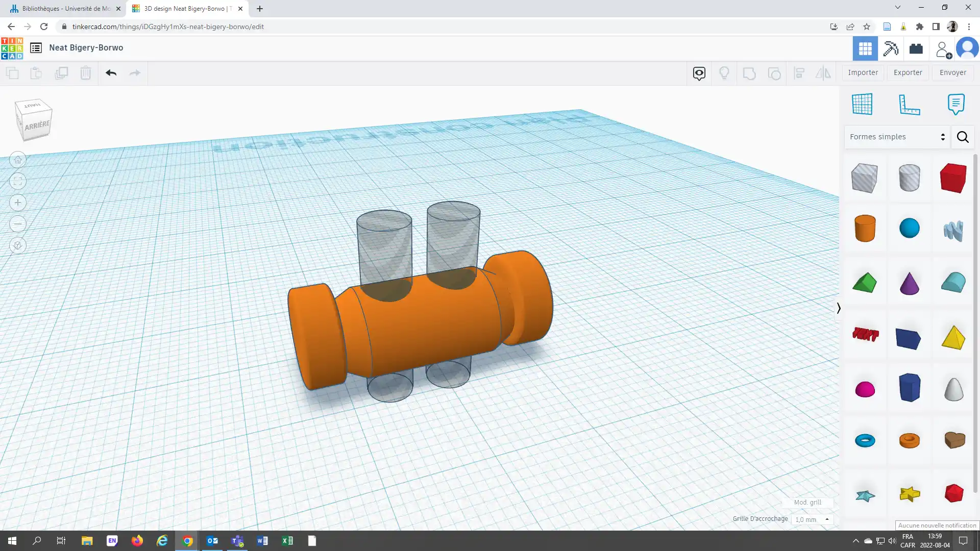Select the orange Tube shape
The image size is (980, 551).
point(909,440)
